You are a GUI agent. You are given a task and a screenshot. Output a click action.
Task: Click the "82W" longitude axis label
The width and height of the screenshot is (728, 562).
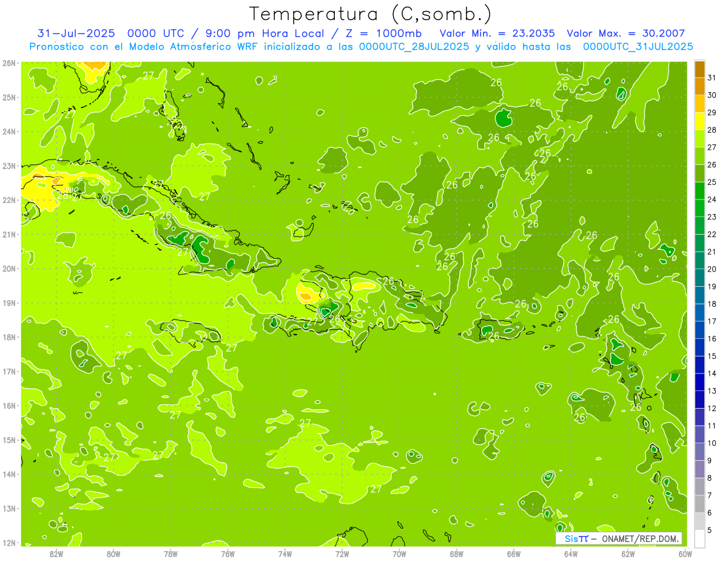56,554
